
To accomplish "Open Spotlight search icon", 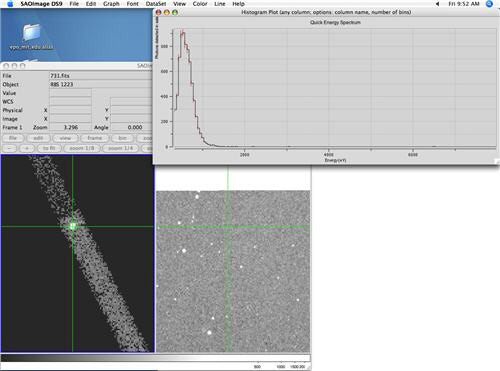I will tap(489, 4).
